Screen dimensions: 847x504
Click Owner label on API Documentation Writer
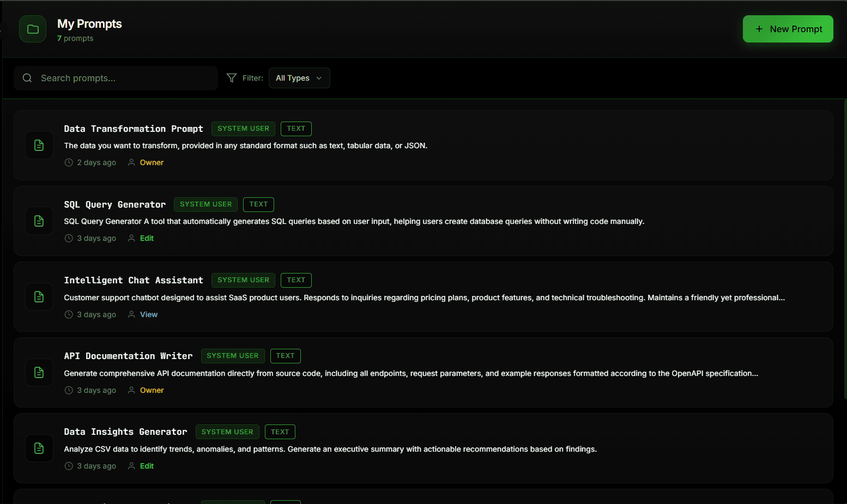point(152,390)
